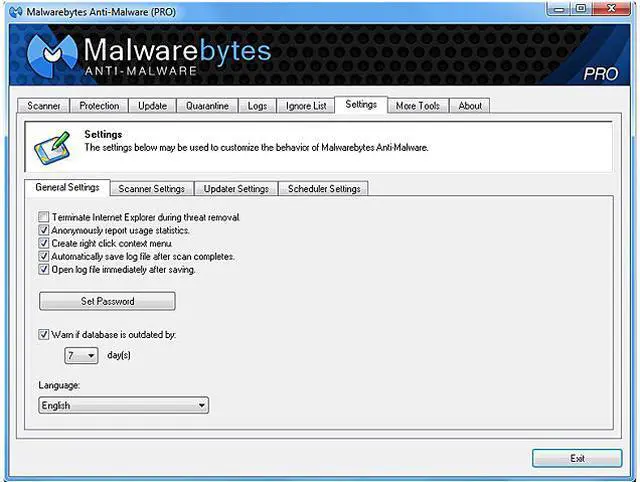Close the Malwarebytes window
Screen dimensions: 640x482
pyautogui.click(x=611, y=9)
